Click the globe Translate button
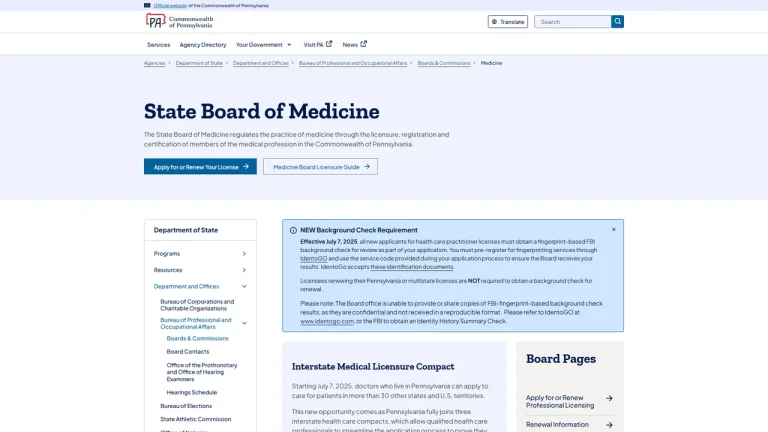Image resolution: width=768 pixels, height=432 pixels. coord(507,22)
